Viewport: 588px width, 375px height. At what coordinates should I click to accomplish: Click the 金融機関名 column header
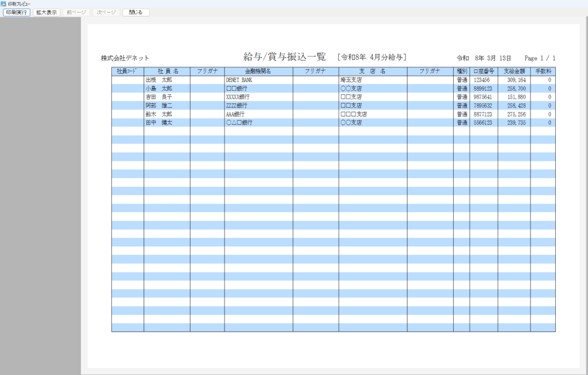(x=258, y=71)
